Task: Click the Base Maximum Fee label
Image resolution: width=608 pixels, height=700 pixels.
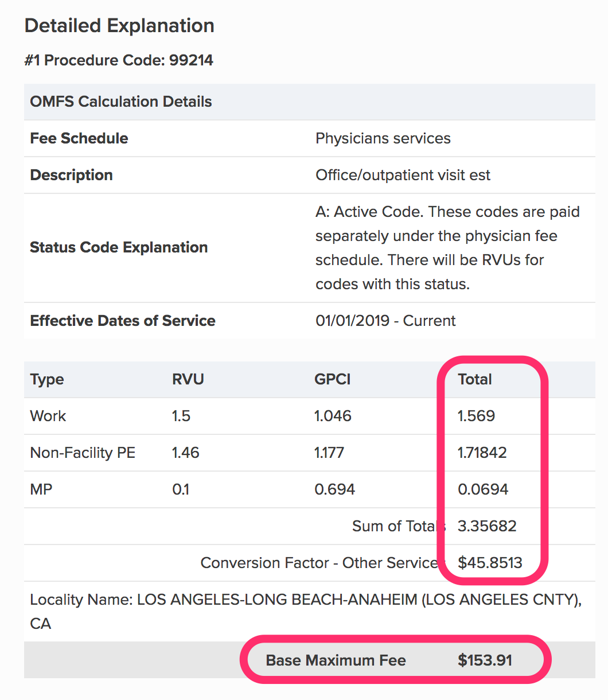Action: [x=336, y=660]
